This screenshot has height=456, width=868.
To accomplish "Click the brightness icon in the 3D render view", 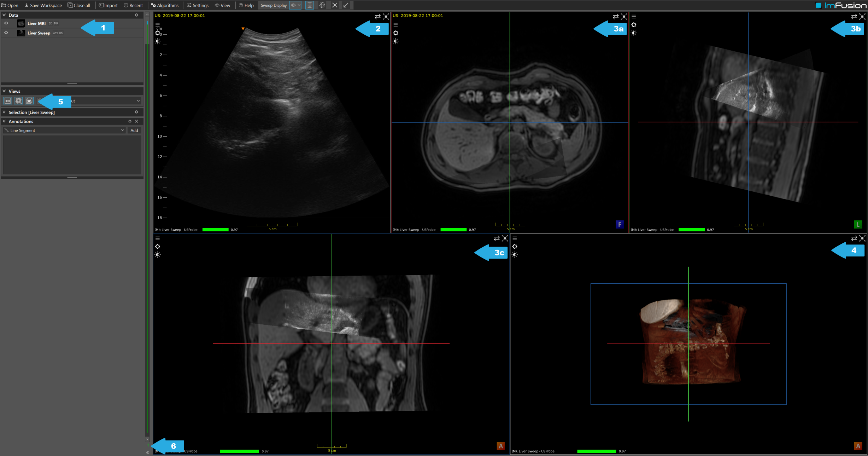I will (x=515, y=254).
